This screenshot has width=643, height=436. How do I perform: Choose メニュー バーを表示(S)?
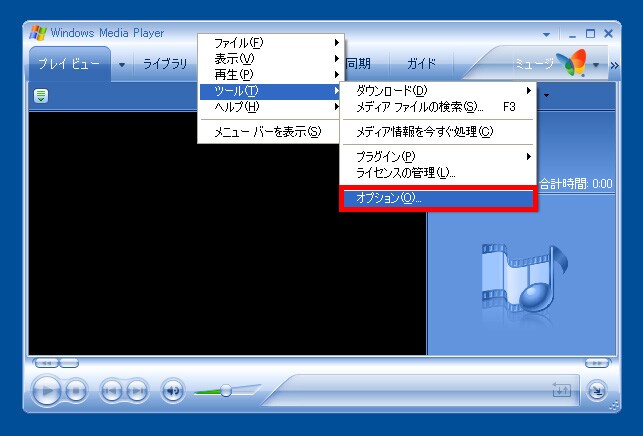(x=268, y=132)
